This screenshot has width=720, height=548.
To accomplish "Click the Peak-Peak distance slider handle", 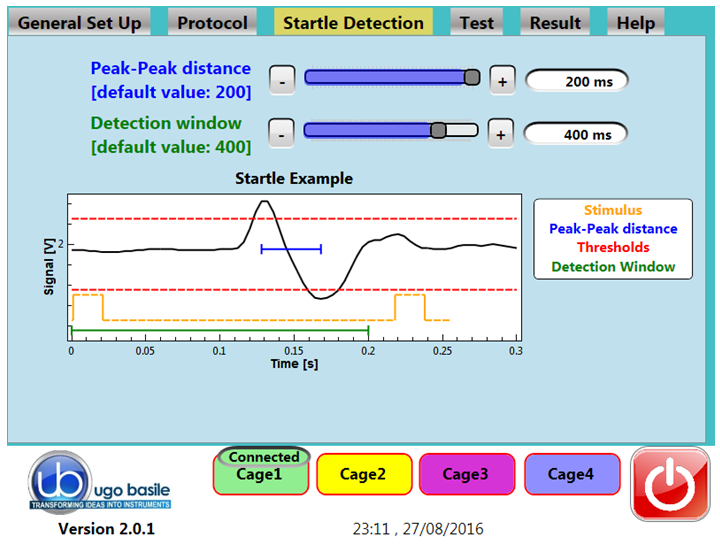I will point(471,78).
